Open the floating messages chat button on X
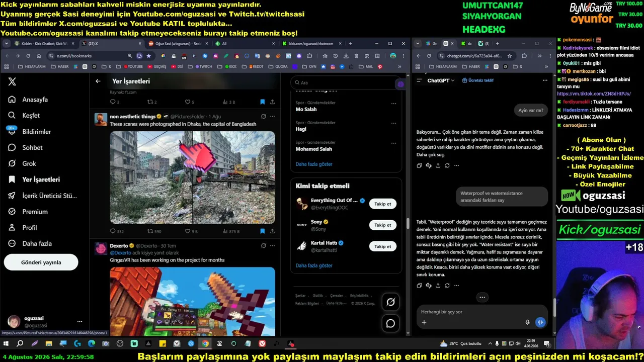This screenshot has height=362, width=644. pos(390,323)
